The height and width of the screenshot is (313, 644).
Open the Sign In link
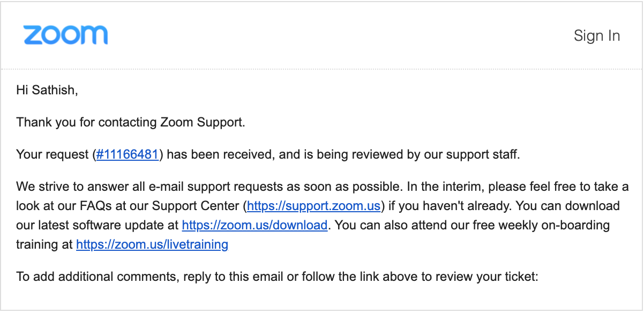(597, 36)
